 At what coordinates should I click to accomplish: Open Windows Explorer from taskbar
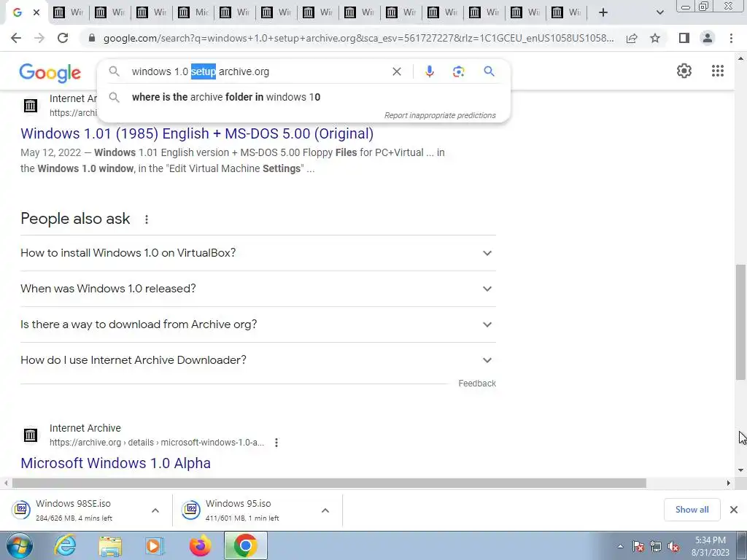(x=110, y=545)
